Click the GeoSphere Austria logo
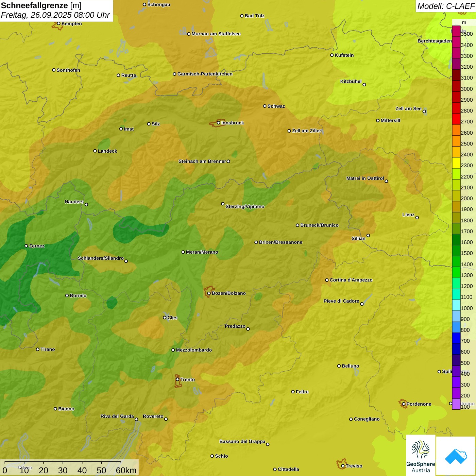Screen dimensions: 476x476 (421, 456)
